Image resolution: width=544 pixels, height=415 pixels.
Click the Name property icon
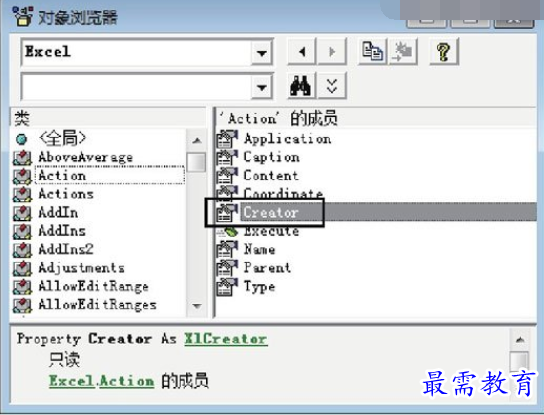point(227,249)
